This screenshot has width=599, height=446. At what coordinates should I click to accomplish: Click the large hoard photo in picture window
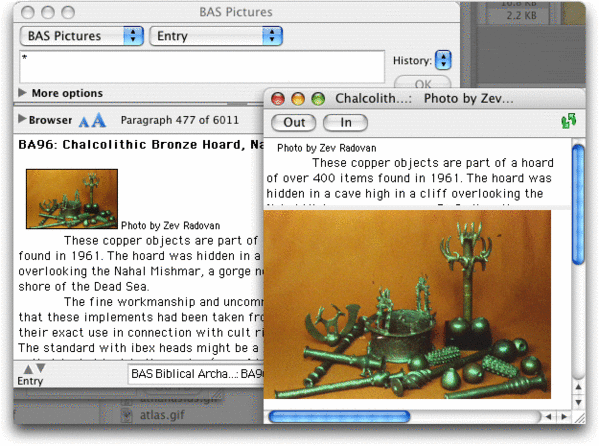click(x=407, y=304)
